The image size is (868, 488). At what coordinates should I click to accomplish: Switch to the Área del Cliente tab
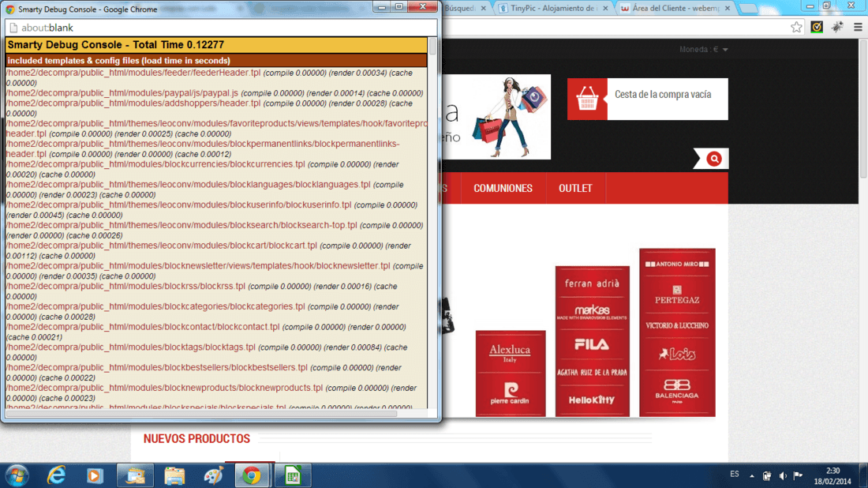(675, 9)
